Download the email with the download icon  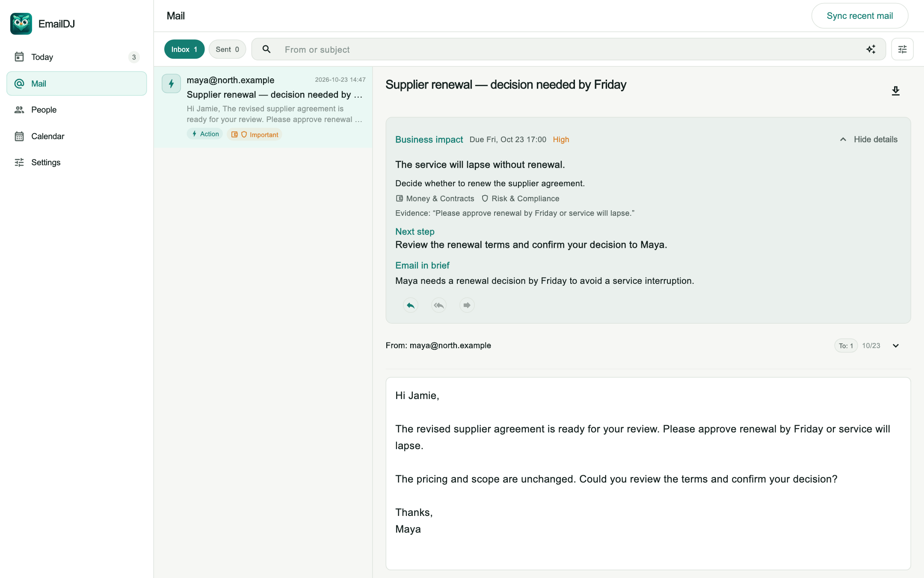coord(896,91)
